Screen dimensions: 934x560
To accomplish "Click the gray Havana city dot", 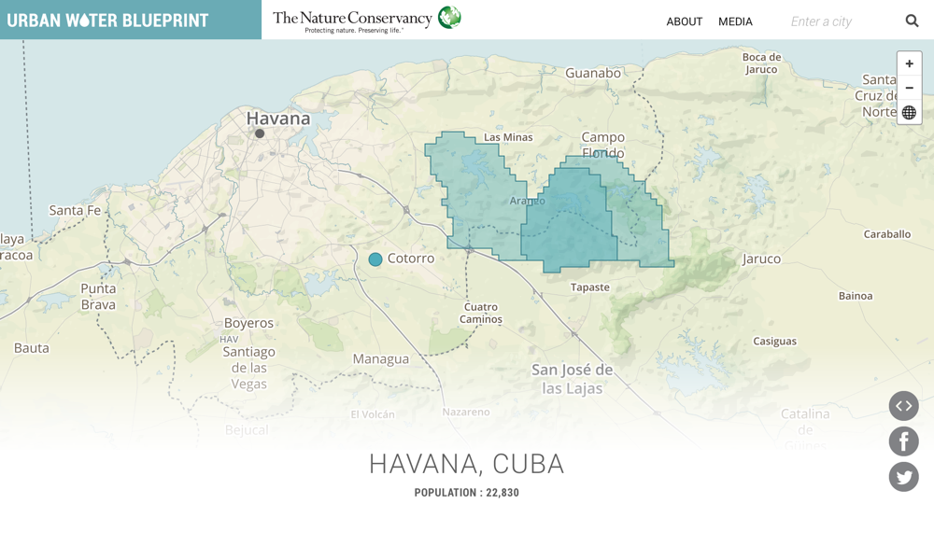I will (260, 133).
